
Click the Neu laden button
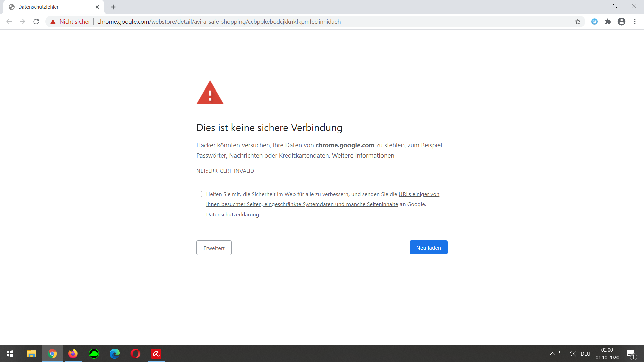(x=428, y=247)
